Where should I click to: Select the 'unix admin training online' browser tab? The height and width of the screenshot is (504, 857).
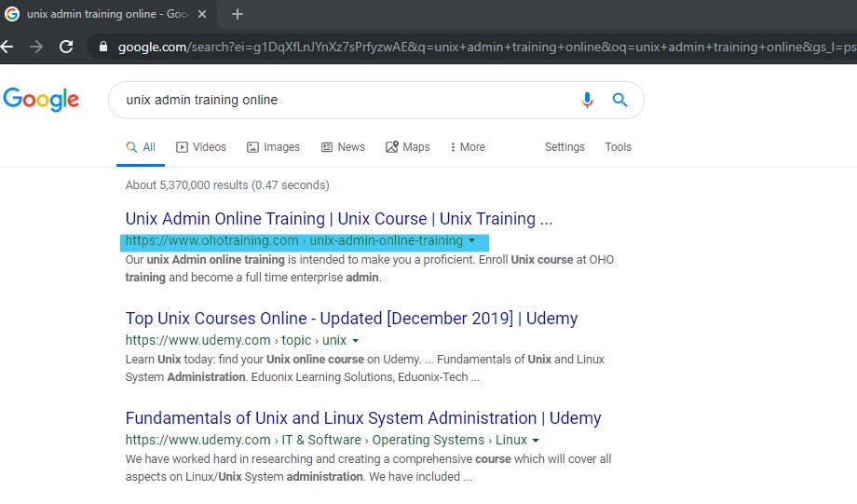[107, 15]
